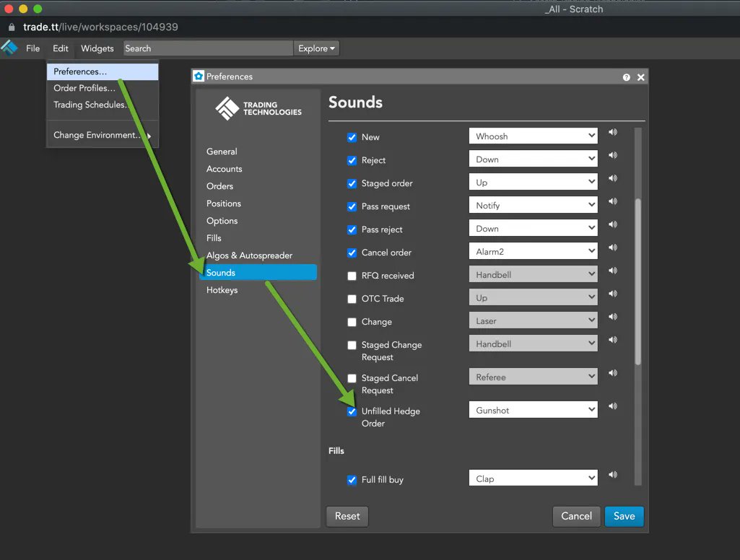Image resolution: width=740 pixels, height=560 pixels.
Task: Open the Reject row Down dropdown
Action: click(x=534, y=159)
